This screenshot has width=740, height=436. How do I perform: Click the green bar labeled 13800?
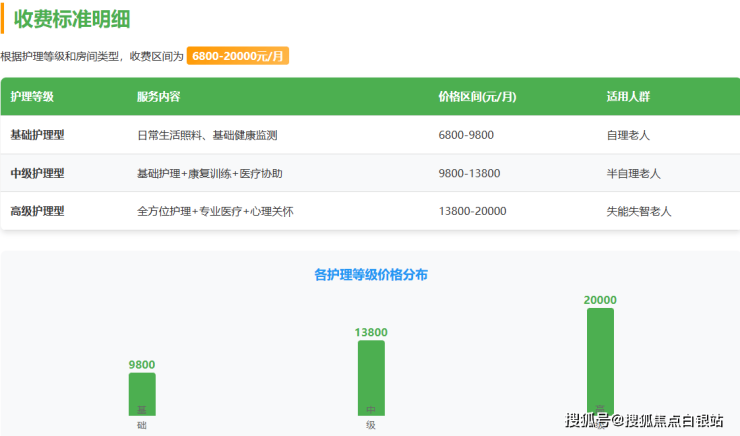[x=371, y=377]
